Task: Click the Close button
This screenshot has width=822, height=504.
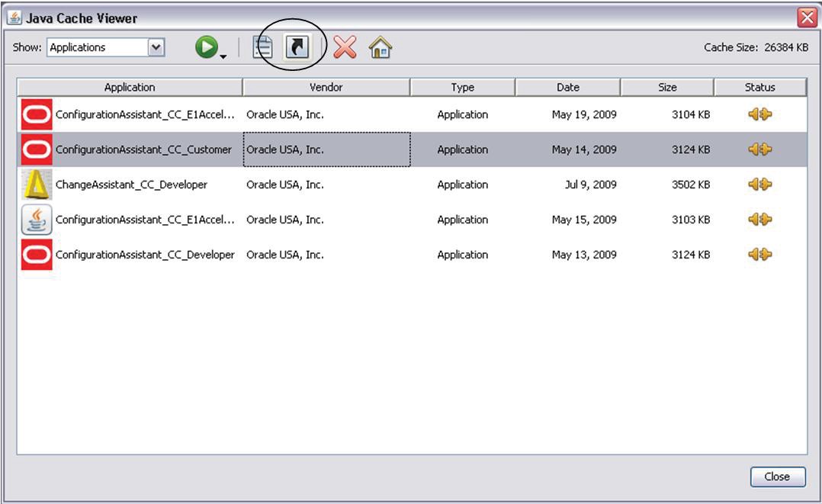Action: coord(778,477)
